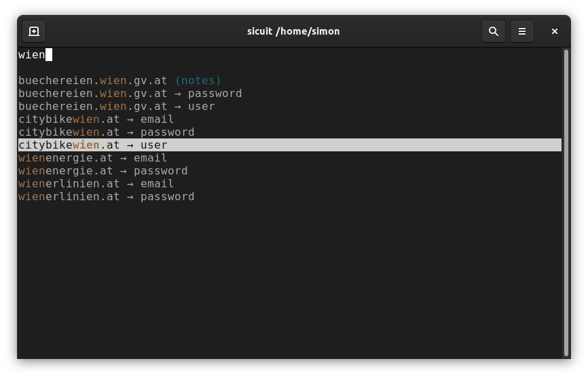The height and width of the screenshot is (378, 588).
Task: Click the 'wien' search input line
Action: (289, 55)
